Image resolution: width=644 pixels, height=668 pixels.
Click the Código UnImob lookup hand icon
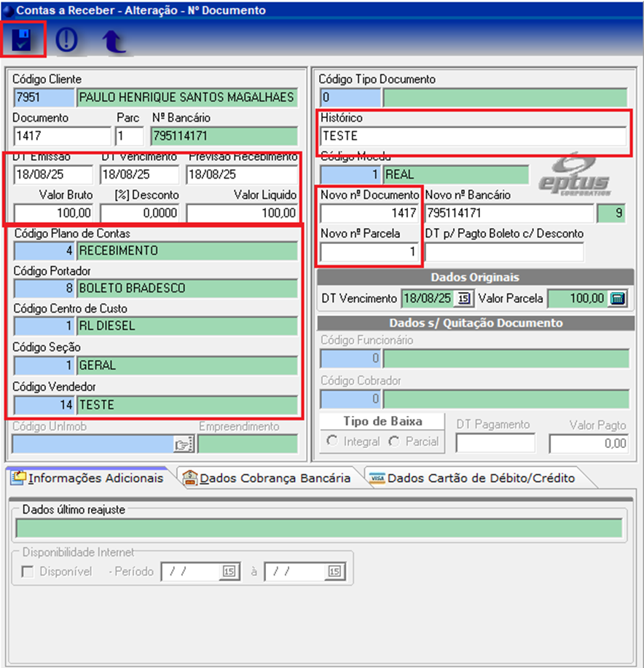point(181,443)
